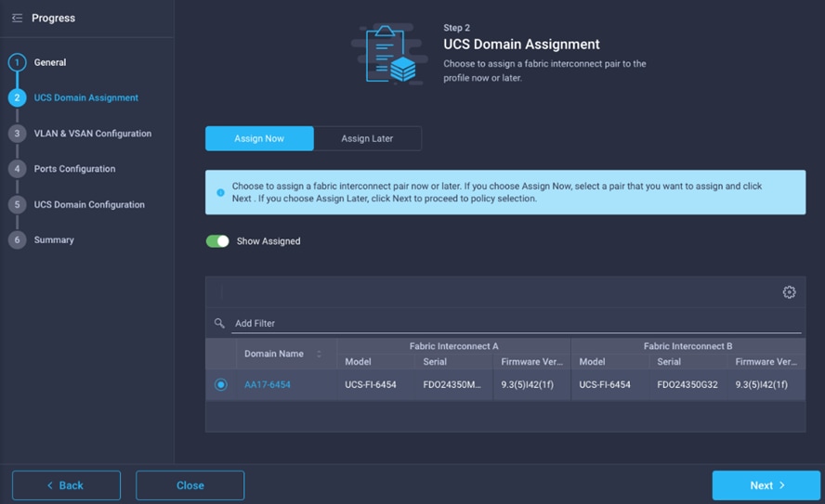Click the info icon in banner

[x=220, y=192]
